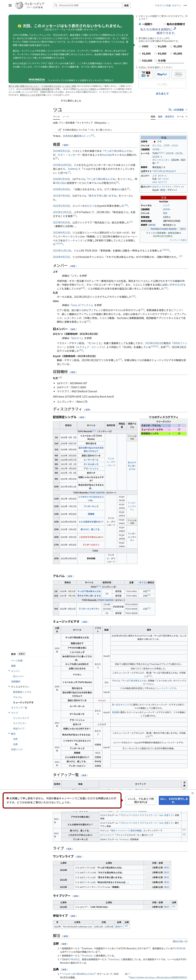Select the ¥1,000 donation amount
The height and width of the screenshot is (980, 196).
pyautogui.click(x=156, y=46)
